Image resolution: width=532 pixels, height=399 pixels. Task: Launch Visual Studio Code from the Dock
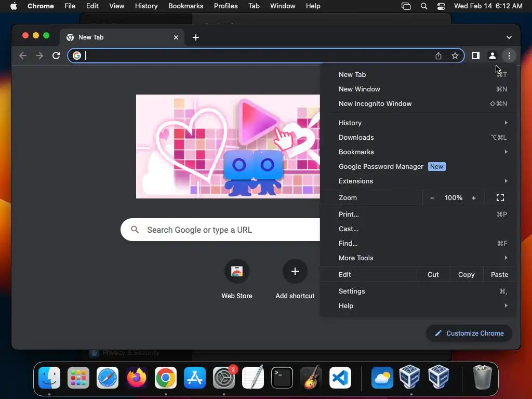pyautogui.click(x=340, y=378)
